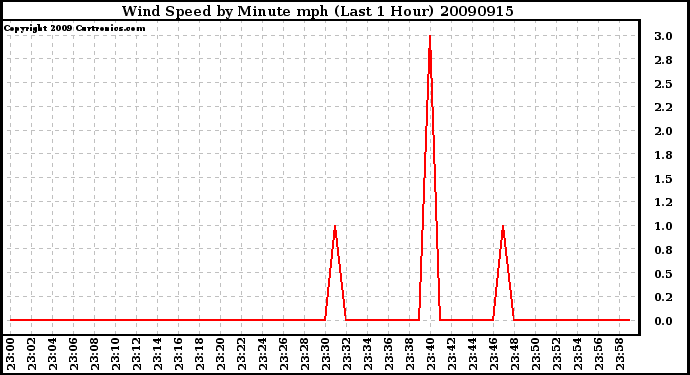Click the 23:08 time axis label
Image resolution: width=690 pixels, height=375 pixels.
click(x=95, y=354)
